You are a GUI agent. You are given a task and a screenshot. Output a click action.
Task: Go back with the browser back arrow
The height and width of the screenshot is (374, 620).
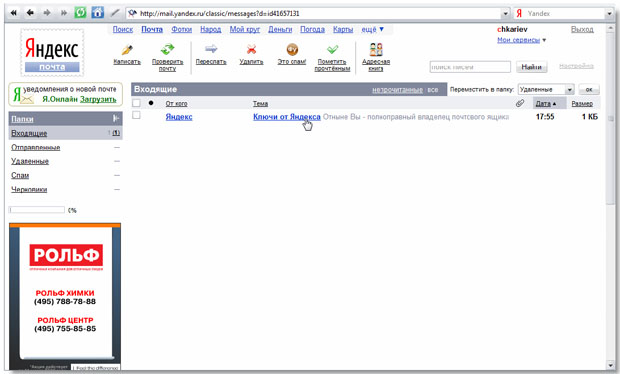pos(30,13)
